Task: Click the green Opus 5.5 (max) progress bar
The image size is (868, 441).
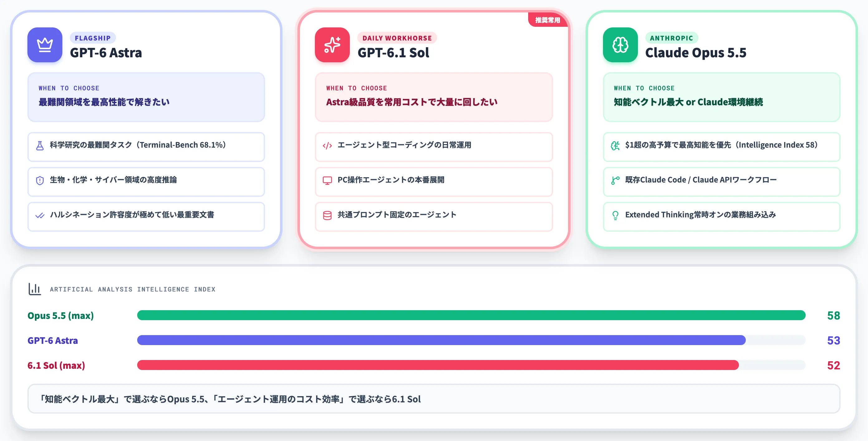Action: tap(471, 315)
